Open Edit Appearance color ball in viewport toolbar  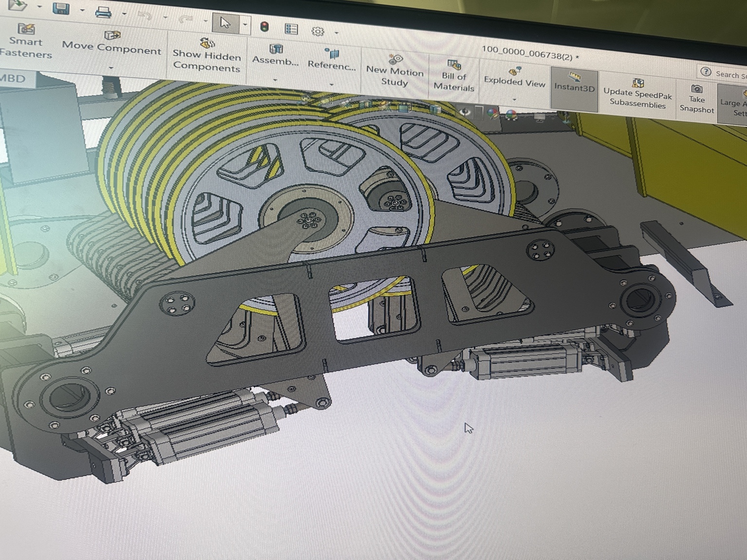point(493,114)
